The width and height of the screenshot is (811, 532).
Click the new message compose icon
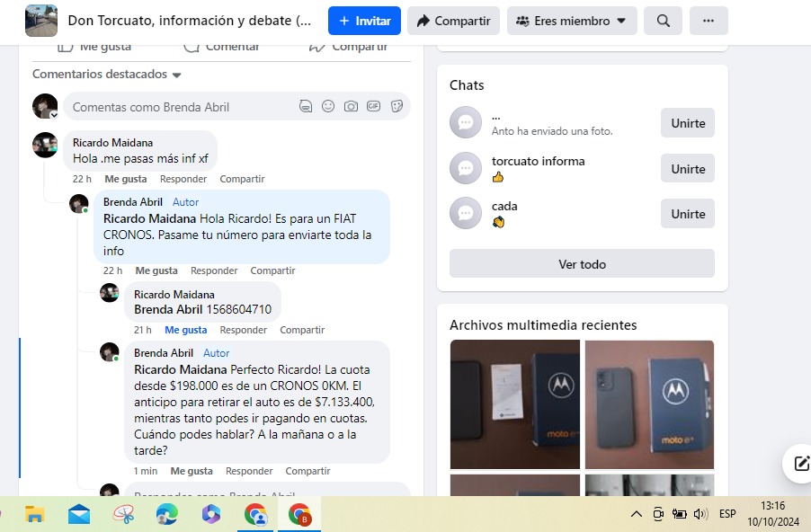797,464
